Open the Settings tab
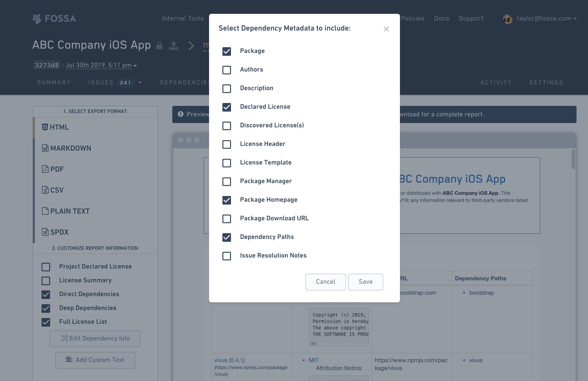 [x=546, y=82]
